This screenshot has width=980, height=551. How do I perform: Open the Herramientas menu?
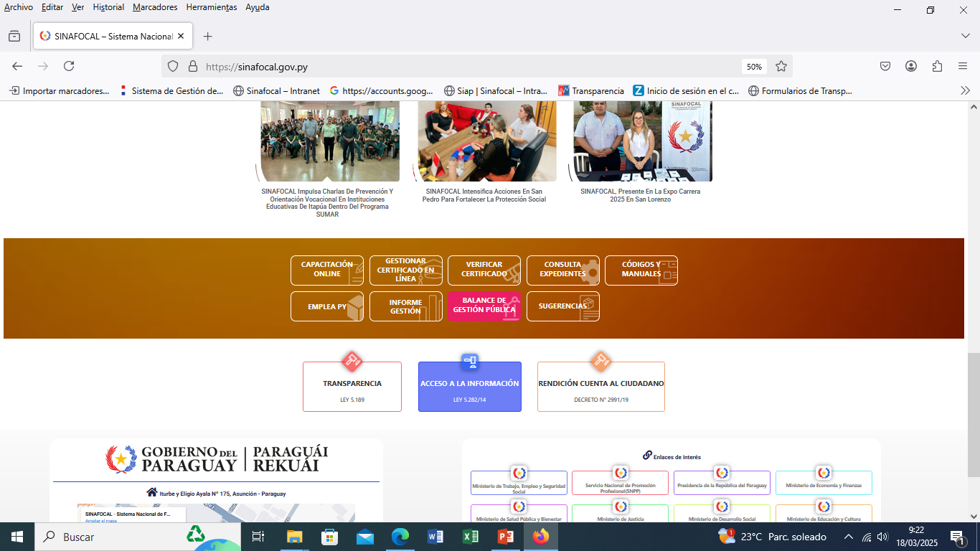coord(211,7)
